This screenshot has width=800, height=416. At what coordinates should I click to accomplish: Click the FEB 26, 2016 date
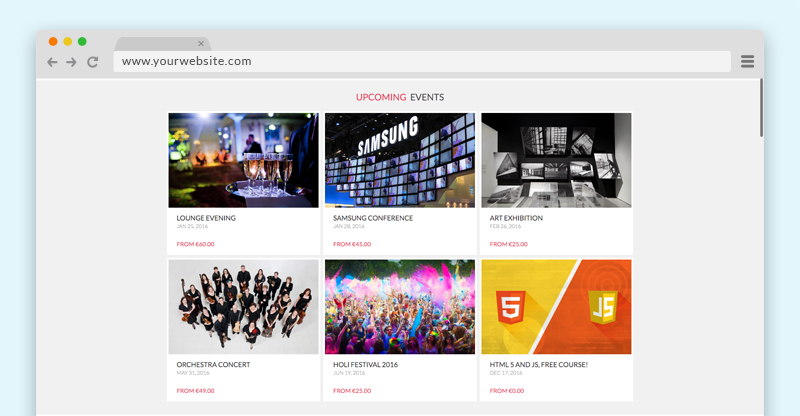click(506, 226)
